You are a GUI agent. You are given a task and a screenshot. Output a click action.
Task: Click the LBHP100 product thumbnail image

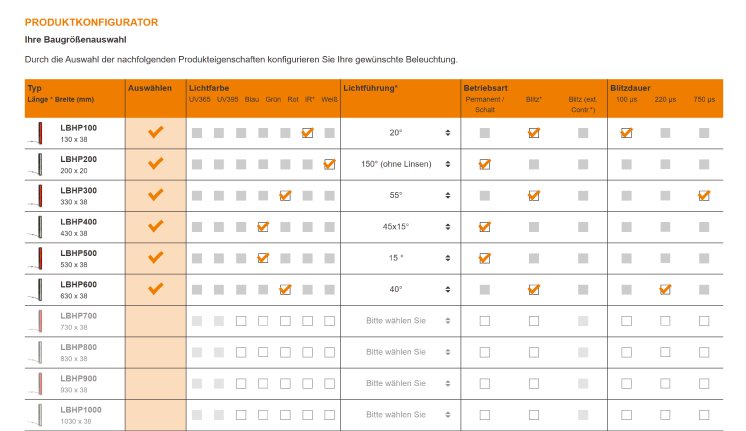pos(38,133)
